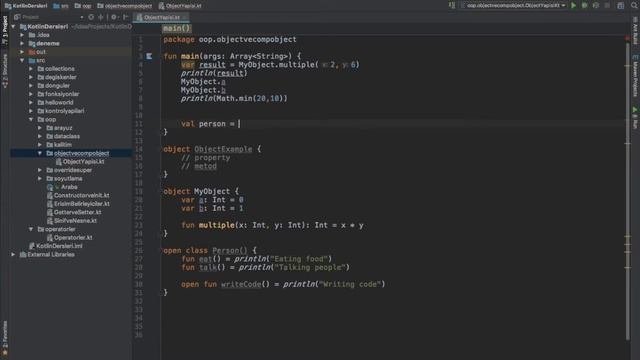
Task: Open Operatorler.kt in project tree
Action: tap(73, 238)
